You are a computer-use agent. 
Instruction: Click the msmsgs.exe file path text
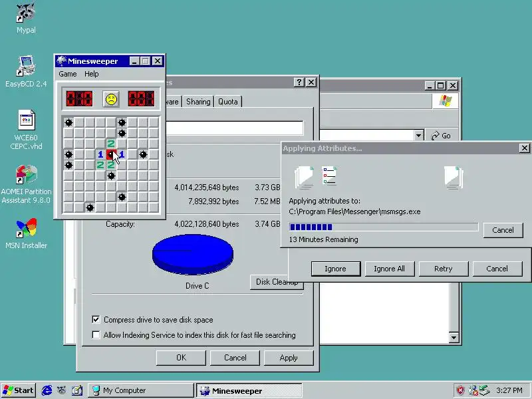point(354,211)
